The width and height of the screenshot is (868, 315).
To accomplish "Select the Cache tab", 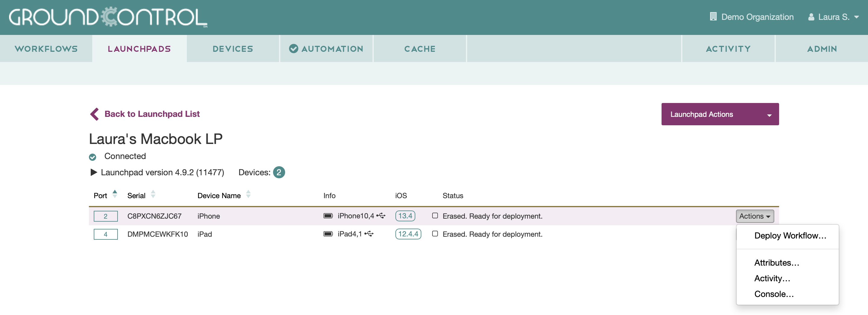I will [x=420, y=48].
